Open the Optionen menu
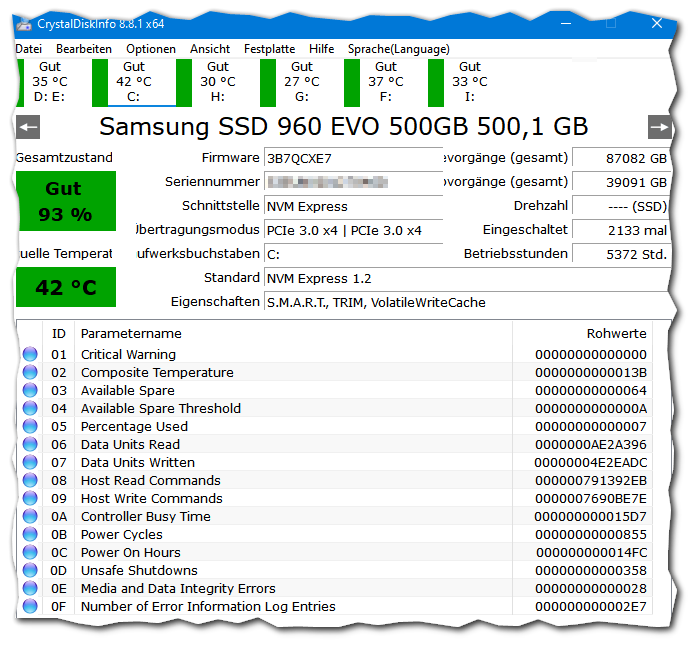The image size is (696, 646). [x=151, y=49]
